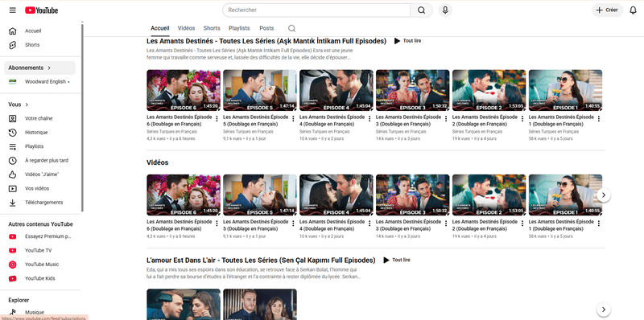644x320 pixels.
Task: Open options menu for Épisode 4 in playlist row
Action: click(369, 119)
